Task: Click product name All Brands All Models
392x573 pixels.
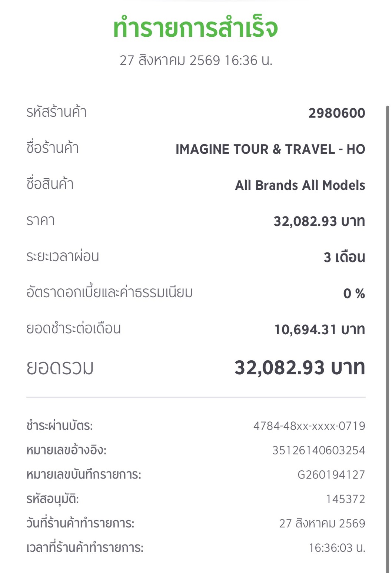Action: [x=300, y=185]
